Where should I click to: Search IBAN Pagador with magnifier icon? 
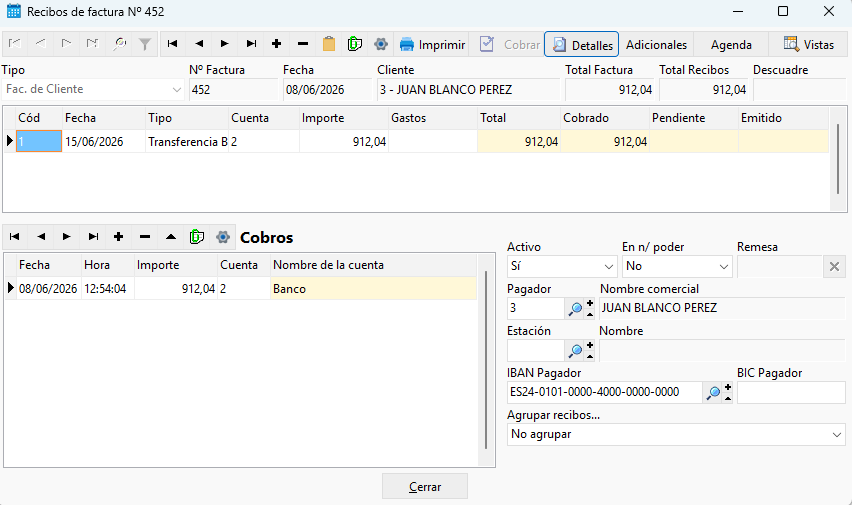(712, 392)
